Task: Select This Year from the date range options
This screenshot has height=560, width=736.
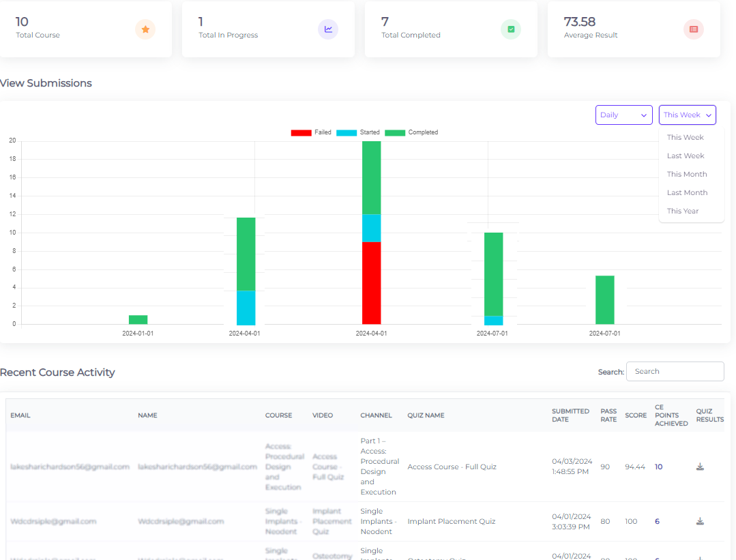Action: coord(683,211)
